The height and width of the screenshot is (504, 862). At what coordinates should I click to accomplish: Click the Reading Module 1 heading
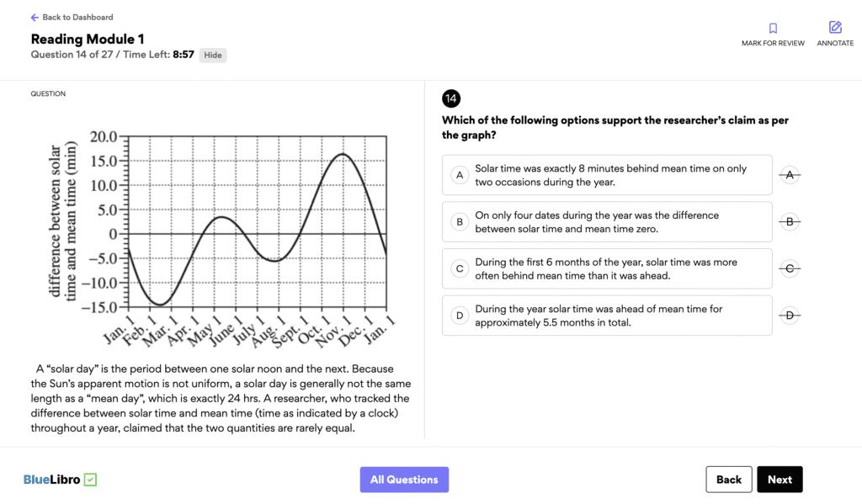click(88, 39)
